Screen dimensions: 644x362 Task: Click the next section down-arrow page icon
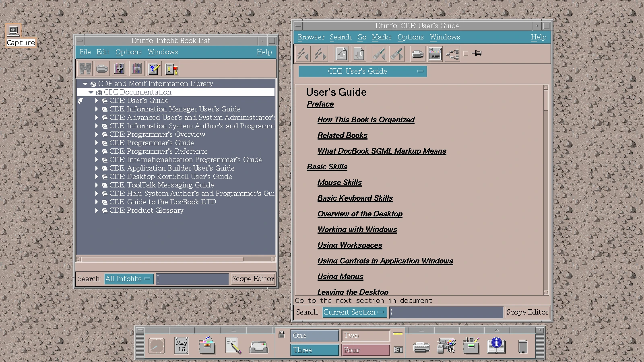pyautogui.click(x=359, y=53)
